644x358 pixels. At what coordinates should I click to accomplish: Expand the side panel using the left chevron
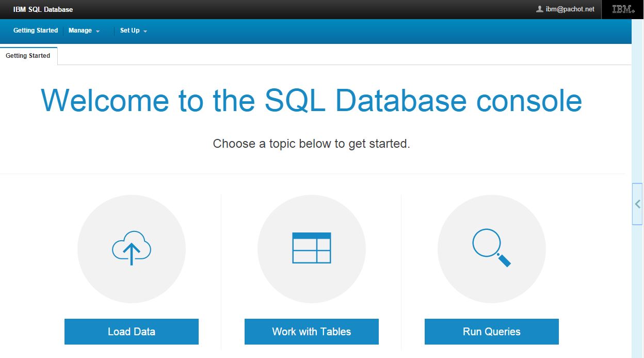point(637,204)
